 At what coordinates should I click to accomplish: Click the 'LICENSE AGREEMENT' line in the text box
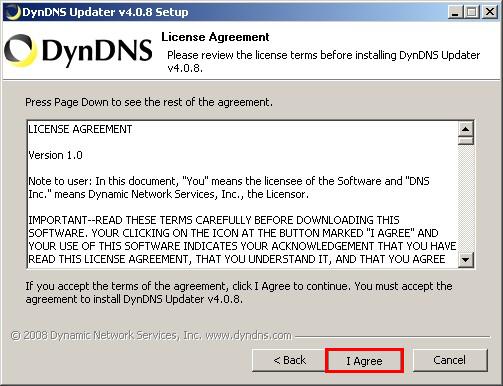pos(80,129)
